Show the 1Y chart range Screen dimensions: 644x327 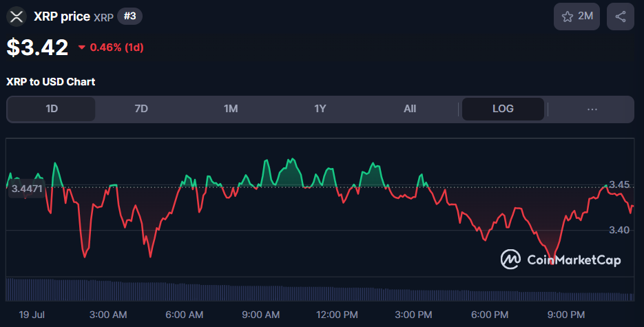320,109
